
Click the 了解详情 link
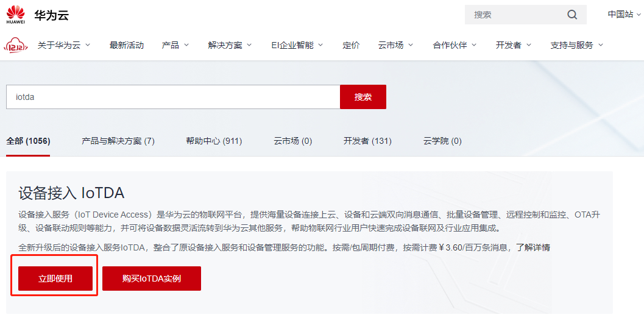pos(533,247)
